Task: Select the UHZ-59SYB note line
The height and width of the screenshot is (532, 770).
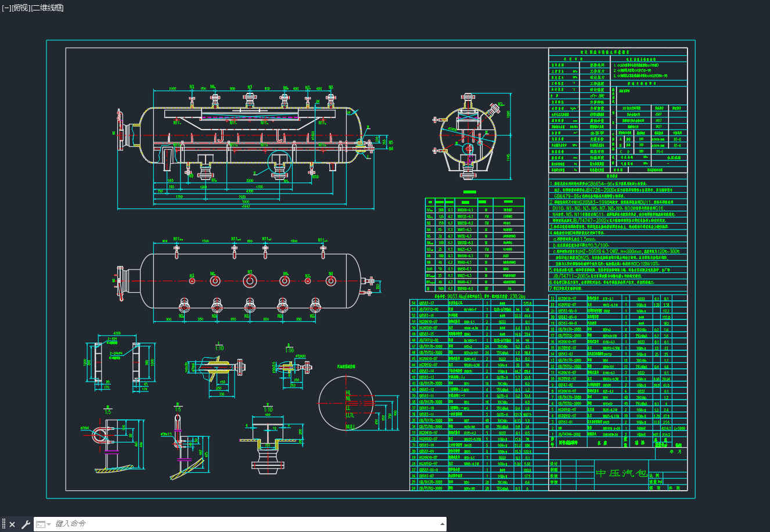Action: point(617,251)
